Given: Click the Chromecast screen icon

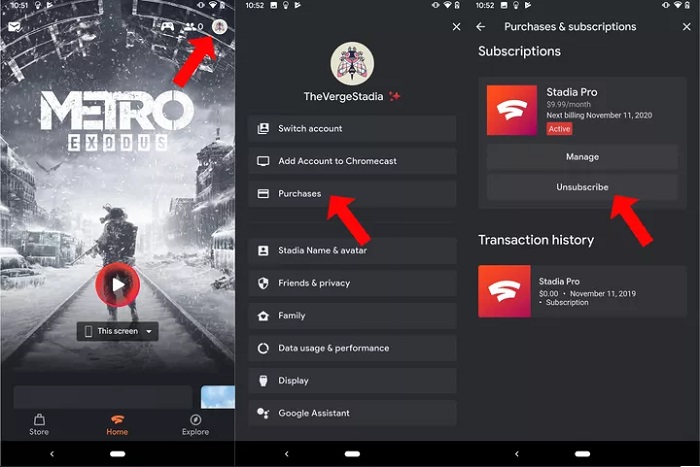Looking at the screenshot, I should point(263,161).
